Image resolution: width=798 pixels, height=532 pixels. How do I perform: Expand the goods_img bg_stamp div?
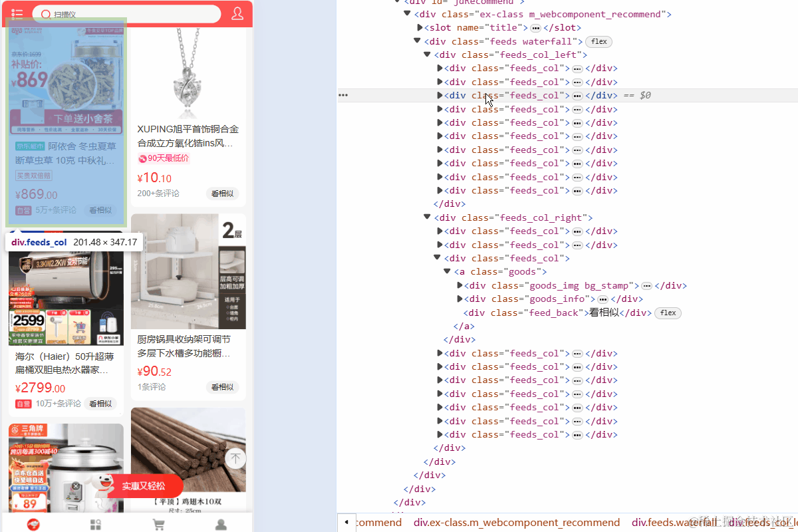[x=460, y=285]
